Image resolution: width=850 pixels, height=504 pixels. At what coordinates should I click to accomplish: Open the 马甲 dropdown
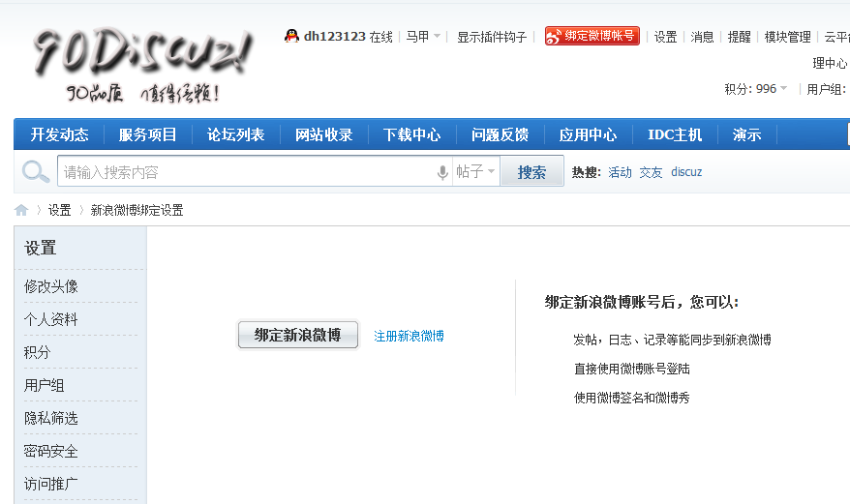[x=423, y=37]
